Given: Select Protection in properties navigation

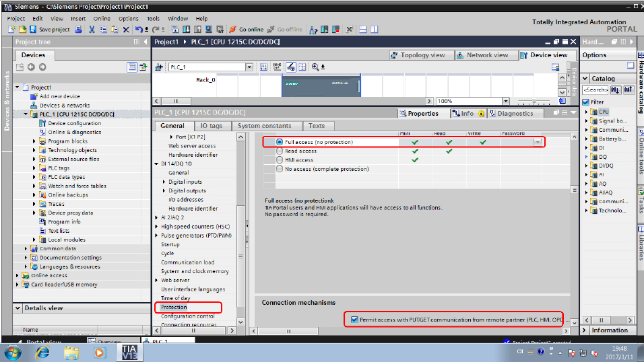Looking at the screenshot, I should point(174,307).
